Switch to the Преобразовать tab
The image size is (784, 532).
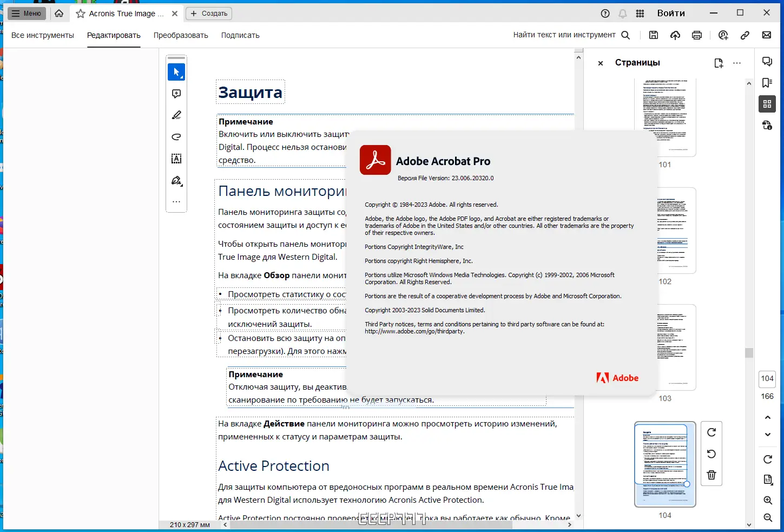tap(181, 35)
